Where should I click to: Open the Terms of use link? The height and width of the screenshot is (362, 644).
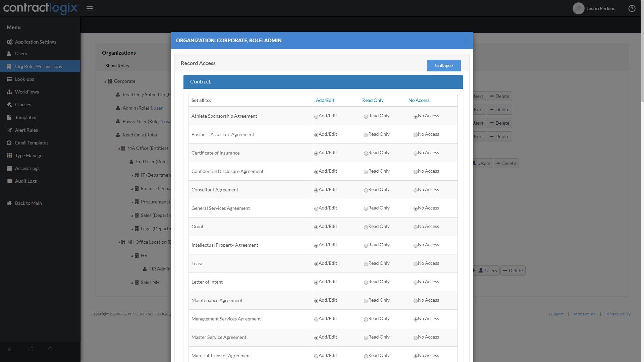(584, 314)
